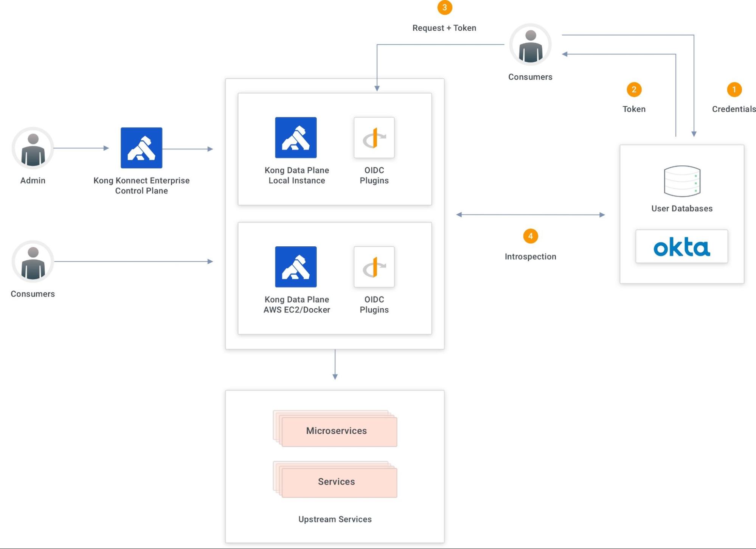Click the Okta logo
The width and height of the screenshot is (756, 549).
681,247
